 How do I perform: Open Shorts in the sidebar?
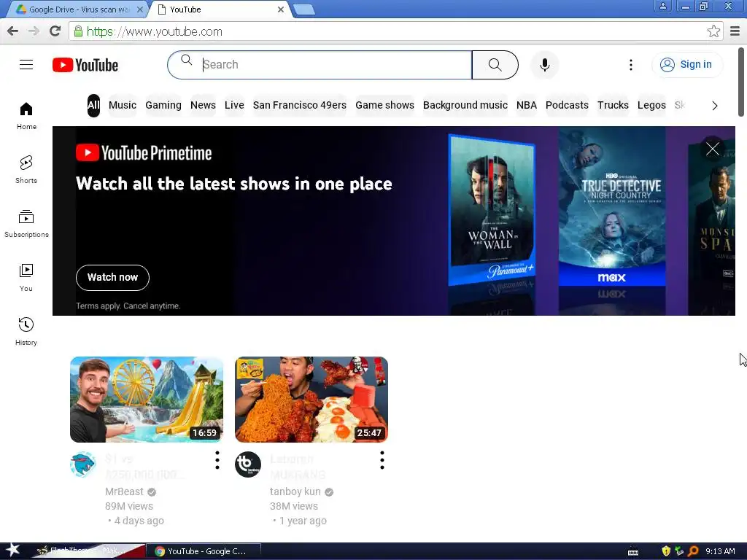coord(26,169)
